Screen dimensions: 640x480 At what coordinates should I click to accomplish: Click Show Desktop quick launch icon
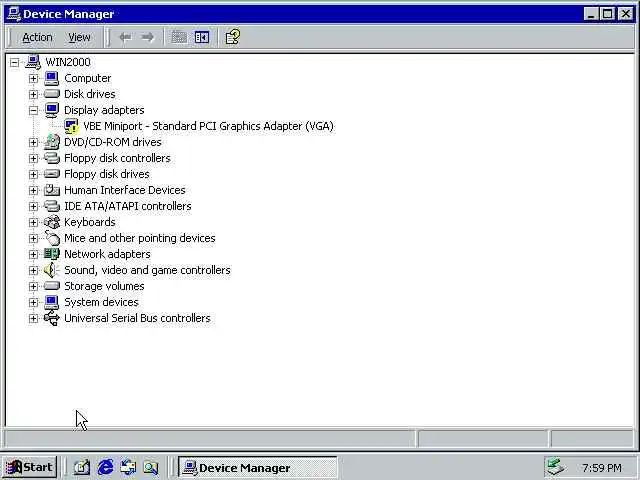(x=81, y=467)
